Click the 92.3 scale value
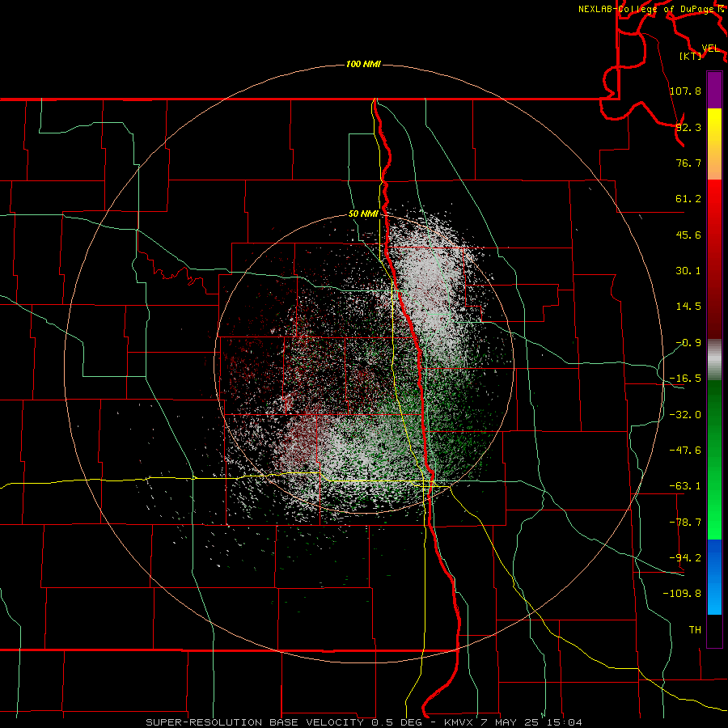The width and height of the screenshot is (728, 728). [688, 127]
